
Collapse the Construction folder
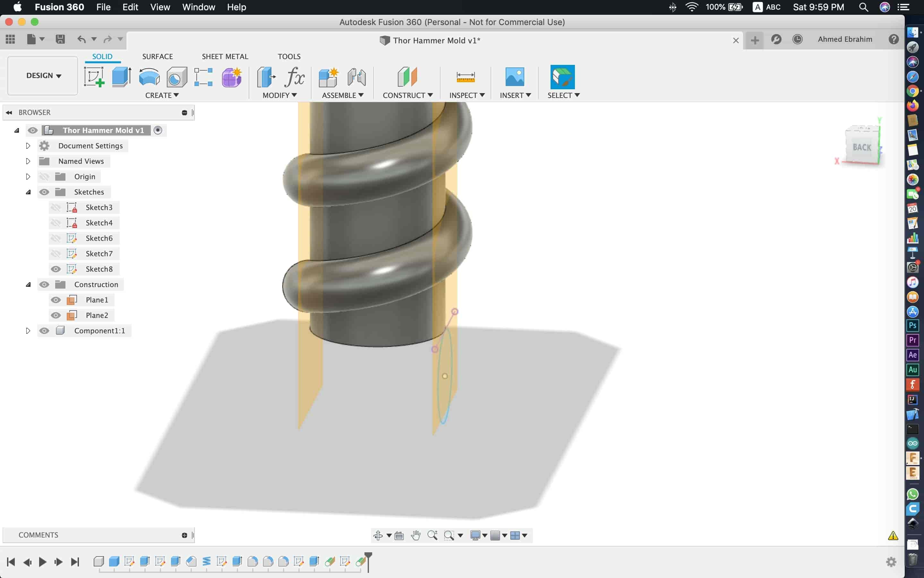point(28,285)
